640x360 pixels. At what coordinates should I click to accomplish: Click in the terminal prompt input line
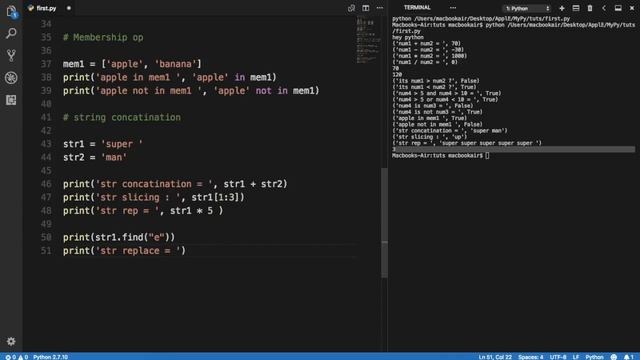pos(487,156)
